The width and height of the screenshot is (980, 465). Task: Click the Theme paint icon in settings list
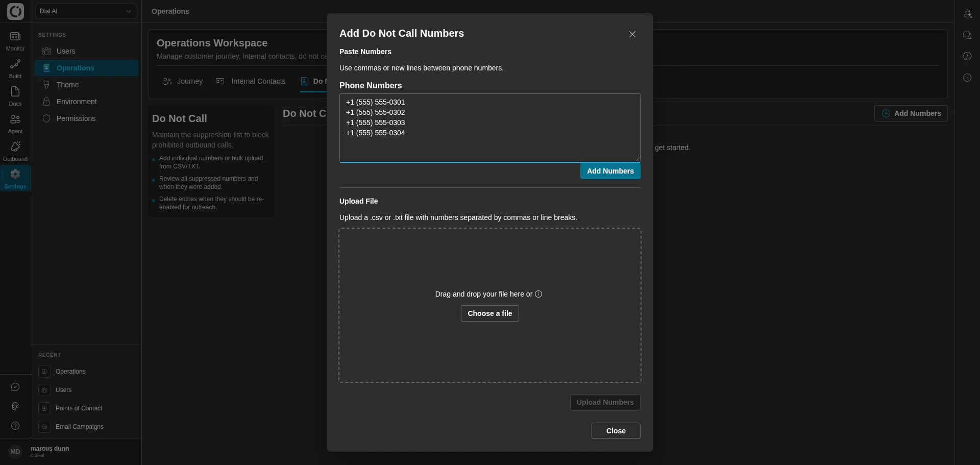46,85
